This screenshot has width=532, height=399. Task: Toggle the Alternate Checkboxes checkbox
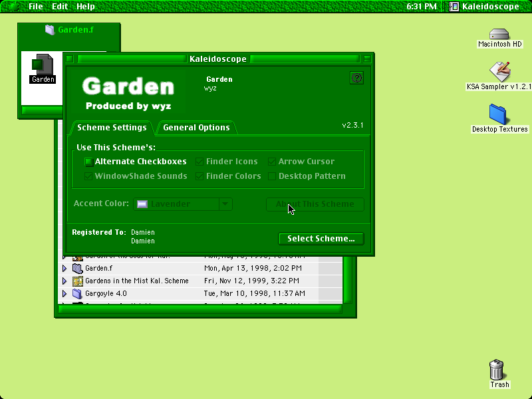[88, 162]
